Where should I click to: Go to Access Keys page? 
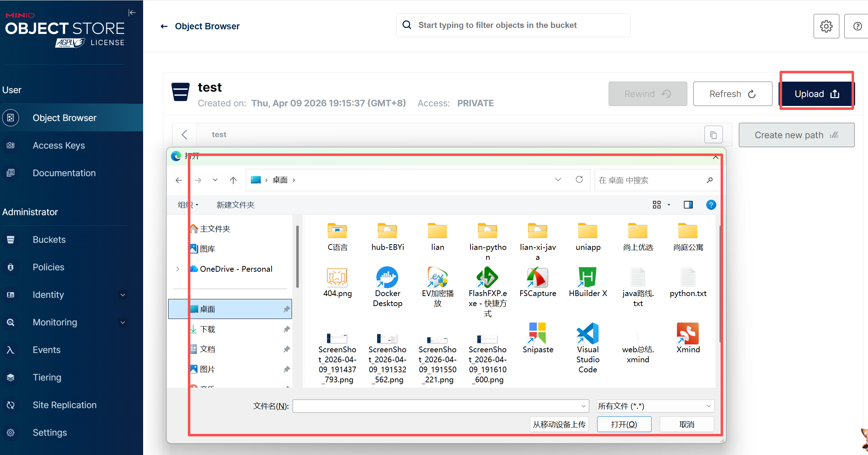point(59,145)
